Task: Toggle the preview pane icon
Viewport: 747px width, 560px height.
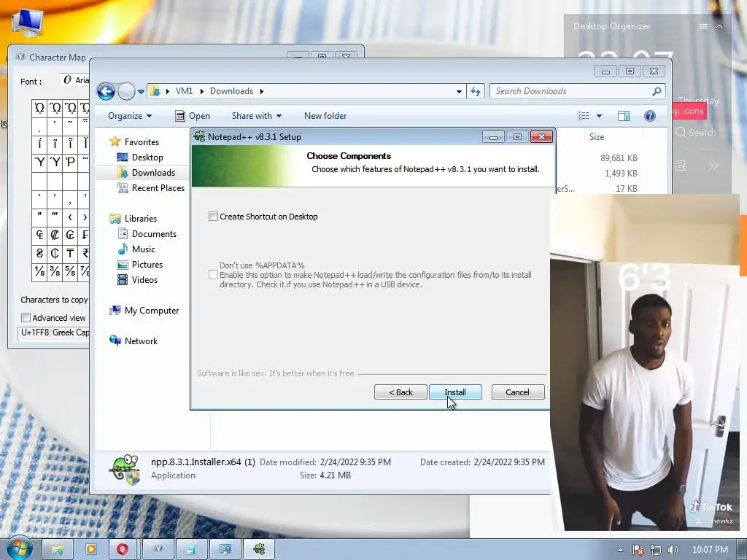Action: 624,116
